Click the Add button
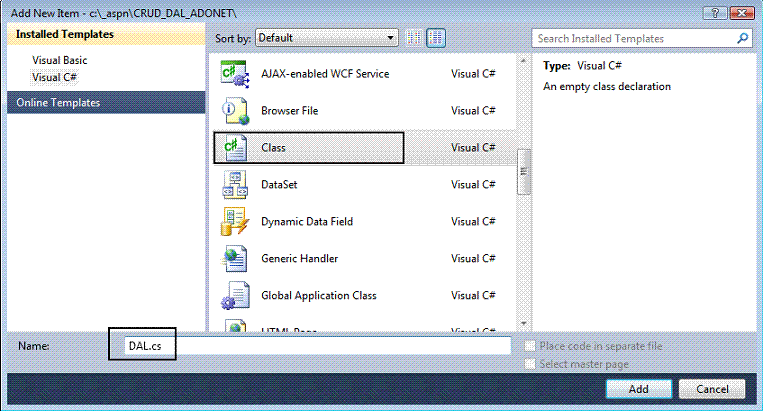Viewport: 763px width, 411px height. point(638,389)
